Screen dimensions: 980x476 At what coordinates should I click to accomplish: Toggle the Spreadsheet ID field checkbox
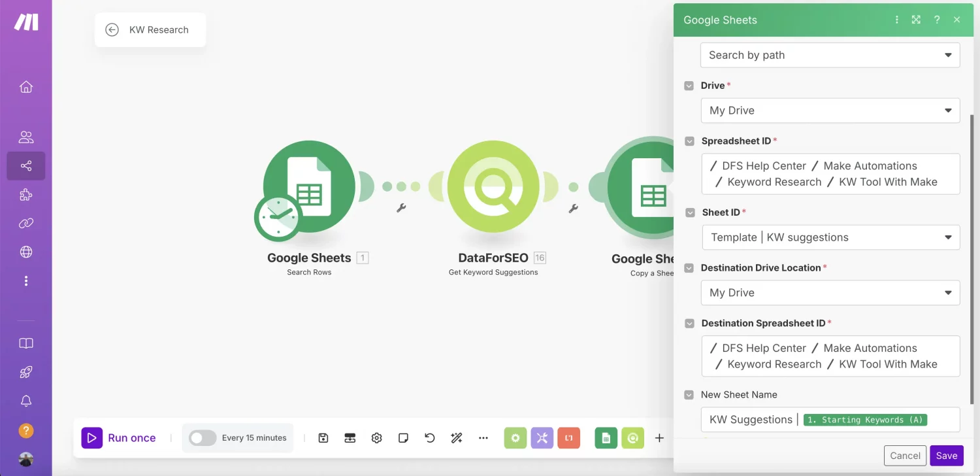pyautogui.click(x=689, y=141)
